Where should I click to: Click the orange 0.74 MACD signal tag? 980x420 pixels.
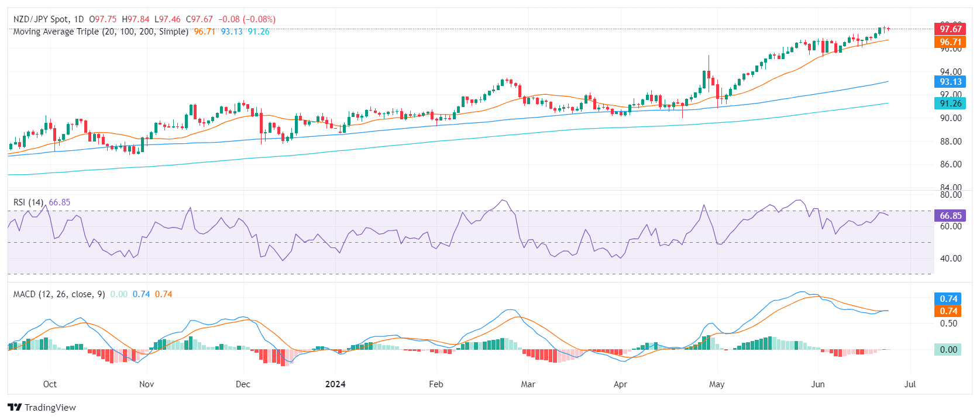pos(948,311)
